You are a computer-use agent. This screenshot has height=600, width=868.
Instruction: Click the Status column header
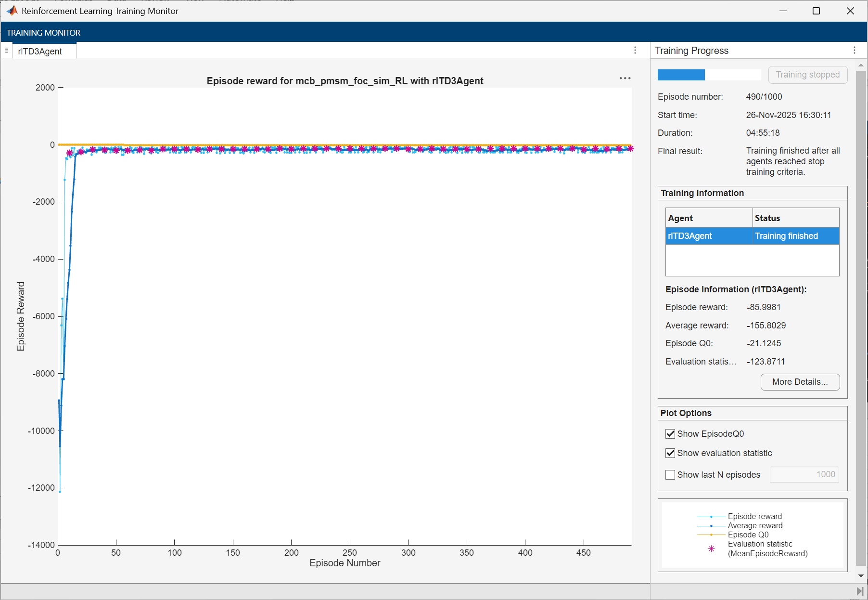tap(796, 218)
